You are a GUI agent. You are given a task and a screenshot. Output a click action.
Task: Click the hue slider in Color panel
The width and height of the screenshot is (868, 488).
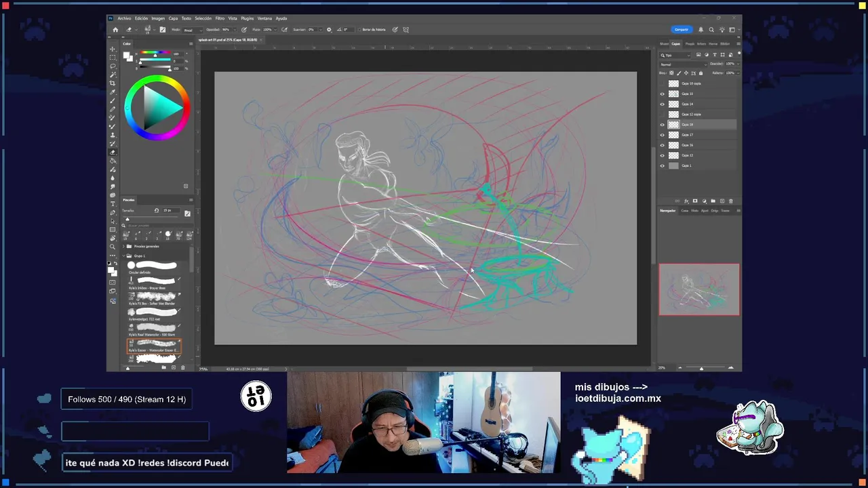tap(155, 53)
